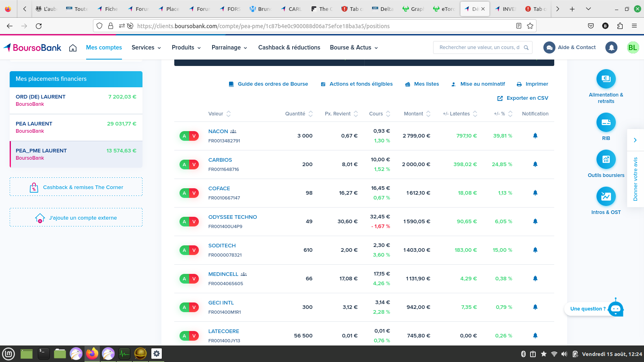Open the Alimentation & retraits icon
The width and height of the screenshot is (644, 362).
pos(606,79)
